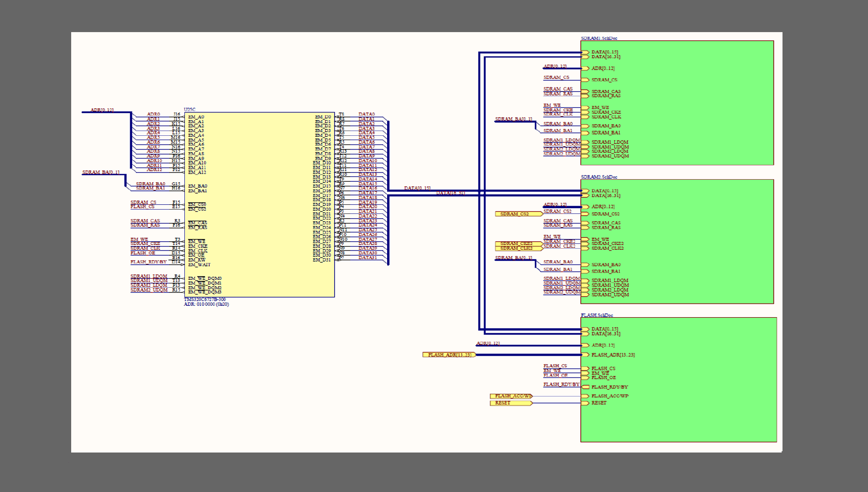Click the EM_D31 pin name on U25C
The image size is (868, 492).
pyautogui.click(x=322, y=260)
